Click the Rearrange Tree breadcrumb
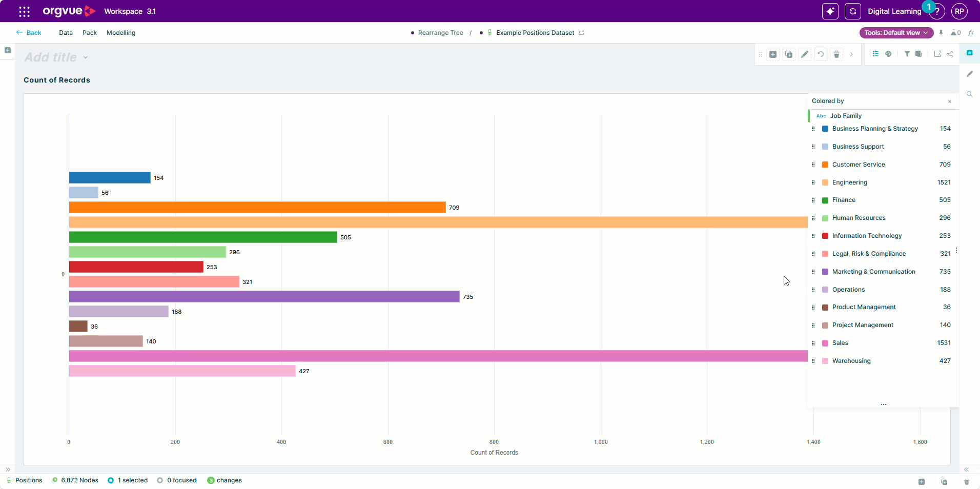This screenshot has height=489, width=980. (x=440, y=33)
